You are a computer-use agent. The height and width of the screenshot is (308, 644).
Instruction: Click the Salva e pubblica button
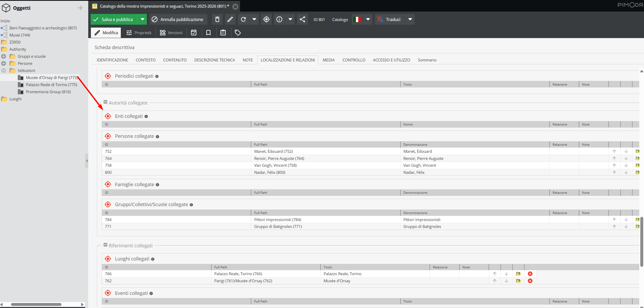tap(114, 19)
